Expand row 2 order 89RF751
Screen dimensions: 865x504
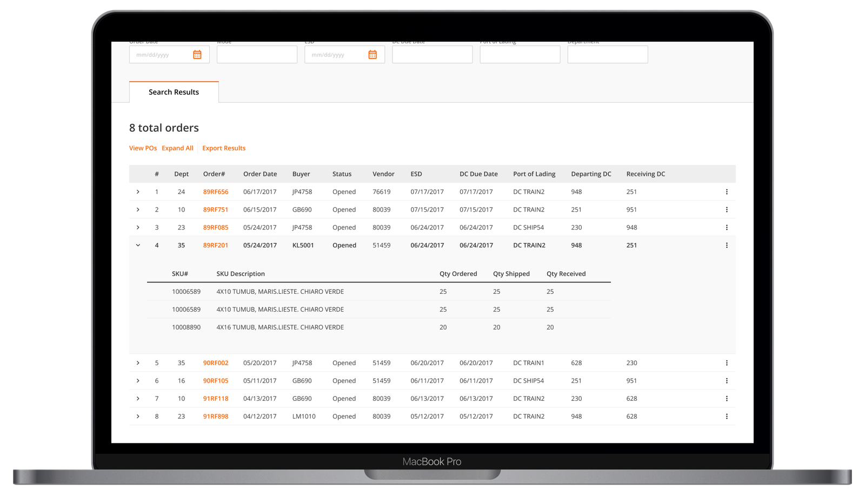pyautogui.click(x=138, y=210)
